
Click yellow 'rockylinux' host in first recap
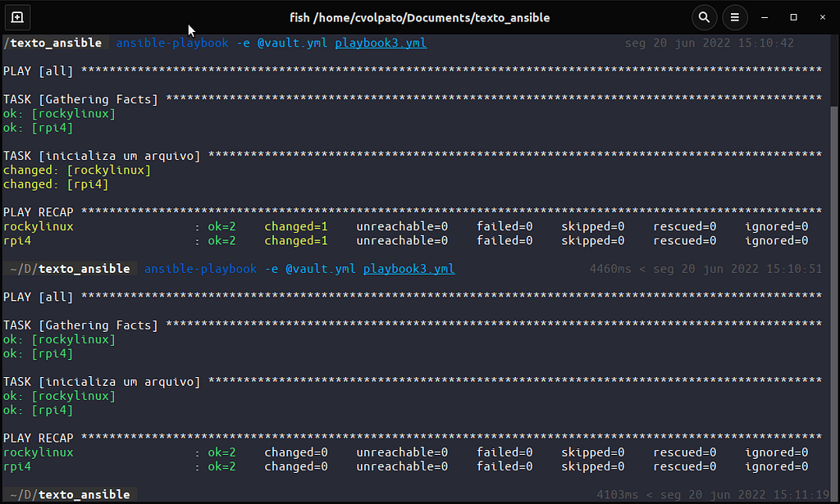coord(38,226)
